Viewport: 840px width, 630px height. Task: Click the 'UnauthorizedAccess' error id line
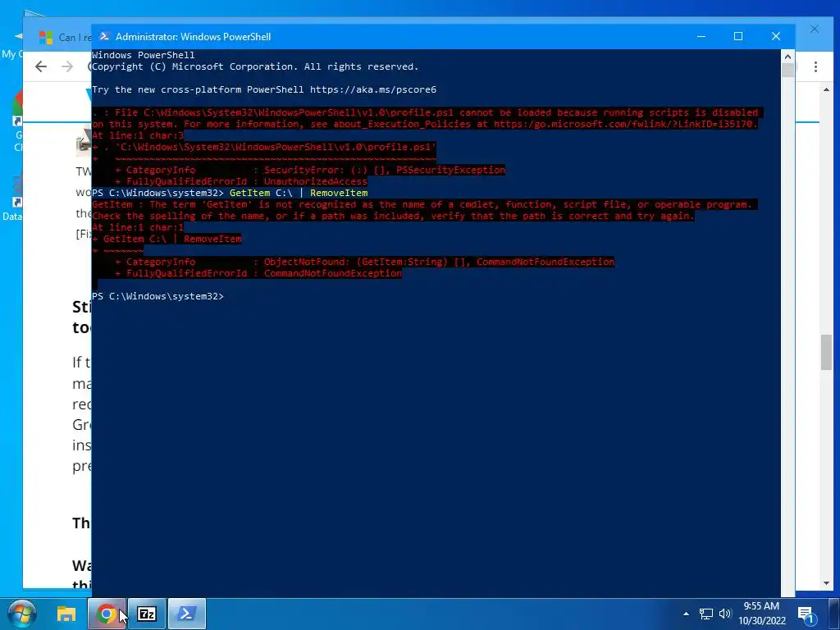(241, 181)
